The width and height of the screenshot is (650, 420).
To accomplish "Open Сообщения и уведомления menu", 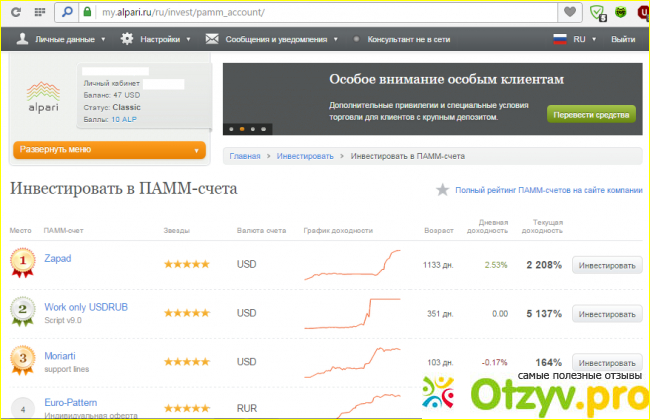I will click(271, 39).
